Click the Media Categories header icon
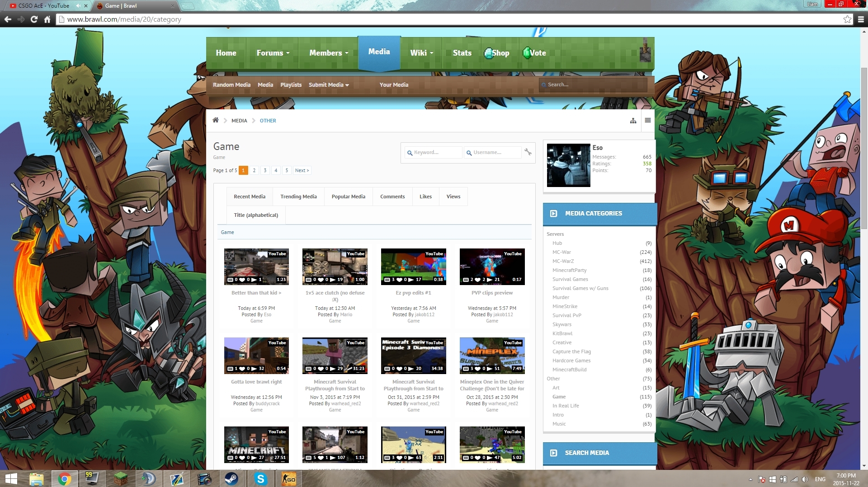 (x=553, y=213)
